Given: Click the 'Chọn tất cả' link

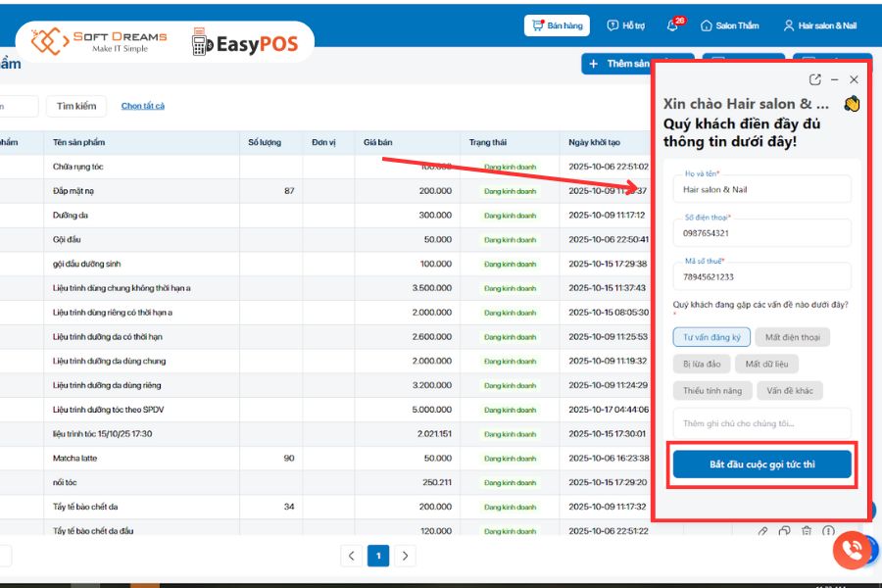Looking at the screenshot, I should (143, 106).
